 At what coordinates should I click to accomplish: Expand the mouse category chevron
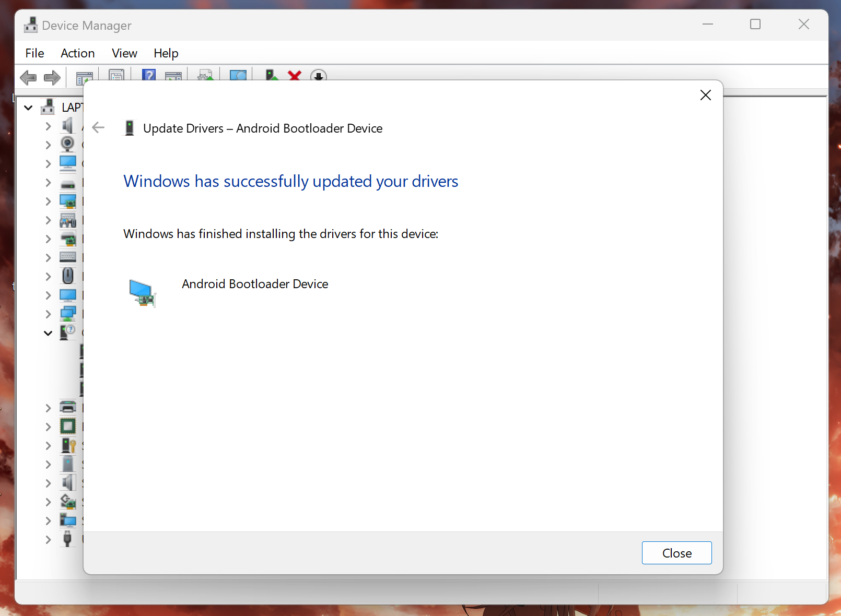point(48,277)
